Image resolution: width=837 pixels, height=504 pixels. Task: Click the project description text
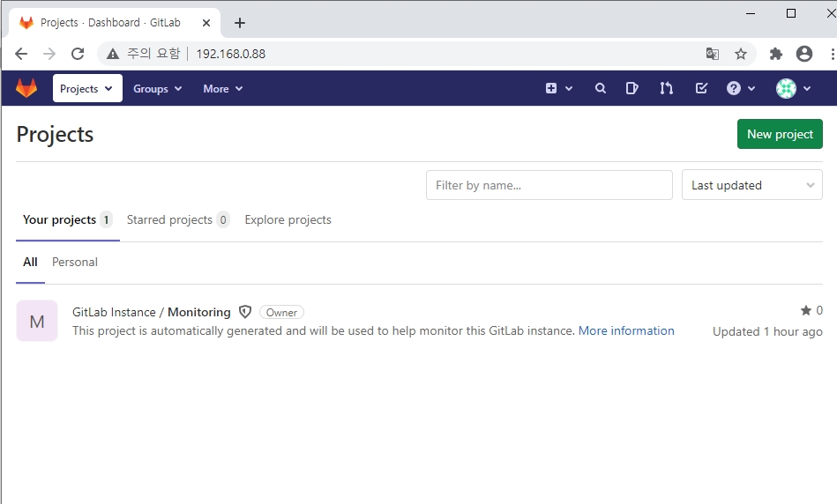pos(324,330)
